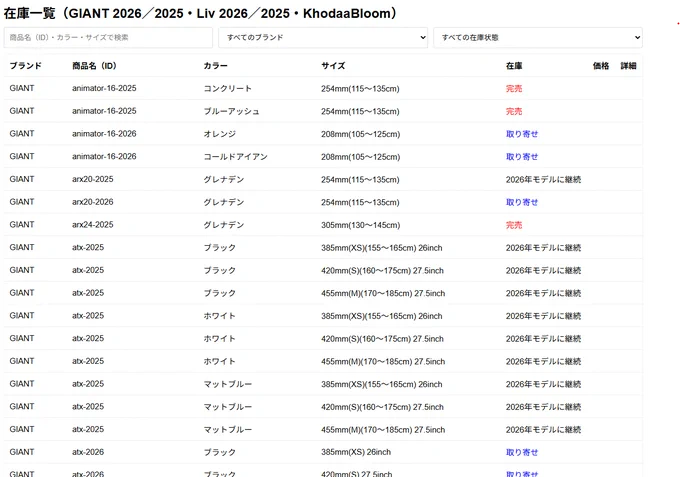Image resolution: width=680 pixels, height=477 pixels.
Task: Open the すべての在庫状態 stock status dropdown
Action: tap(538, 38)
